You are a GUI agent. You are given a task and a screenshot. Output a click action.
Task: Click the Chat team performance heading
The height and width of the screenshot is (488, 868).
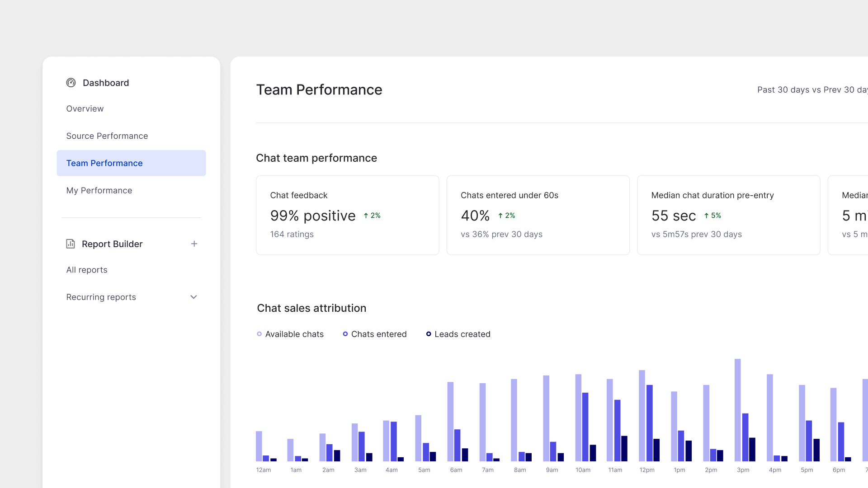tap(316, 158)
